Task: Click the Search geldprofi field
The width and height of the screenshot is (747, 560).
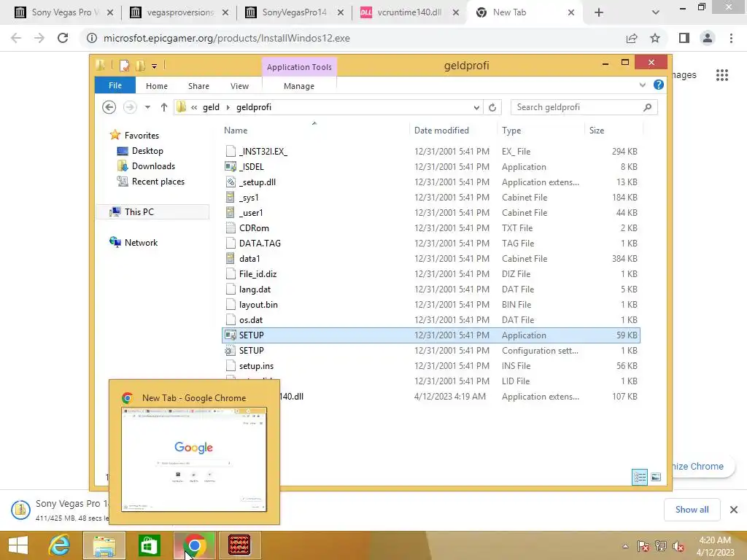Action: pyautogui.click(x=584, y=107)
